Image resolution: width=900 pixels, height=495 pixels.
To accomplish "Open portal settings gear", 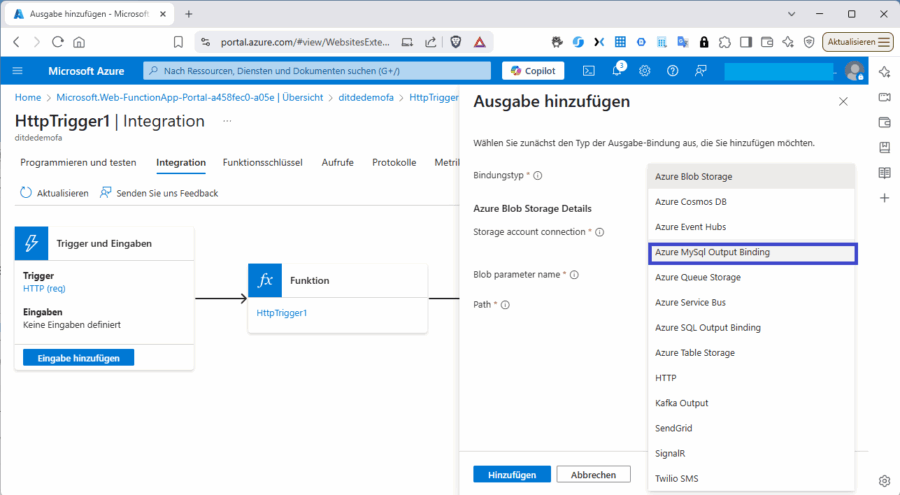I will pyautogui.click(x=645, y=71).
